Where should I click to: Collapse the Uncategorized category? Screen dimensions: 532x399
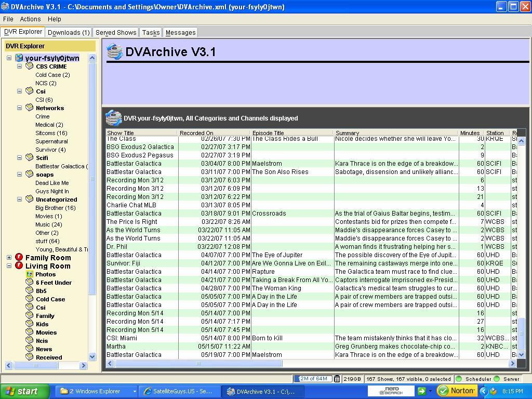coord(19,199)
